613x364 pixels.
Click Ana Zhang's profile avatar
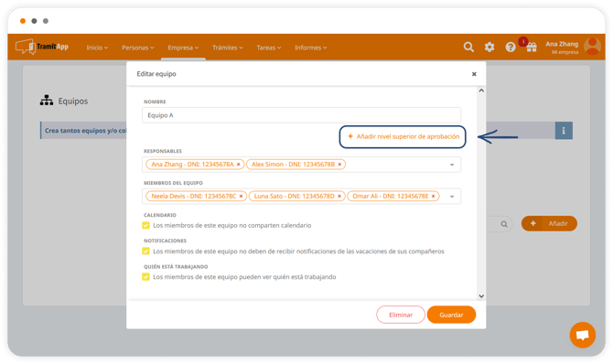tap(592, 47)
